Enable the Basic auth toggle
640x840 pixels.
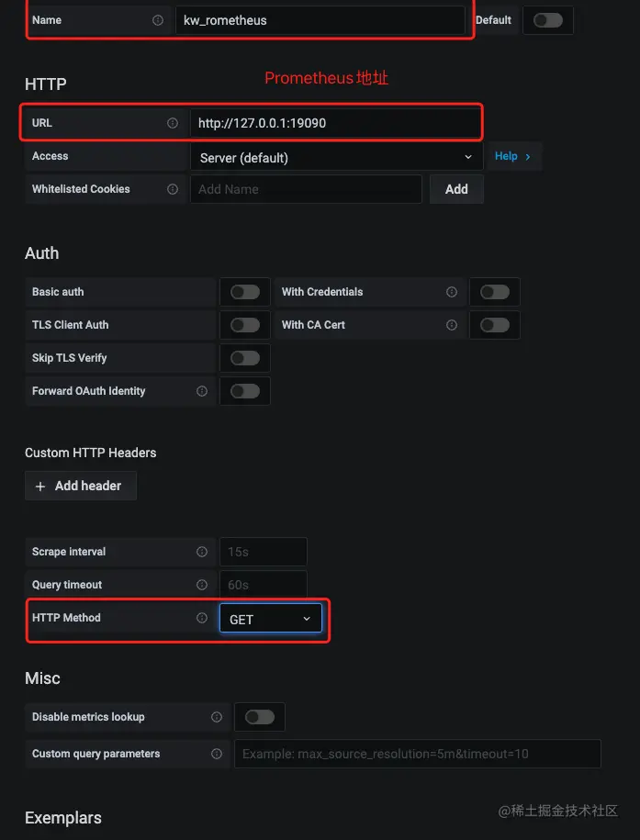click(245, 292)
